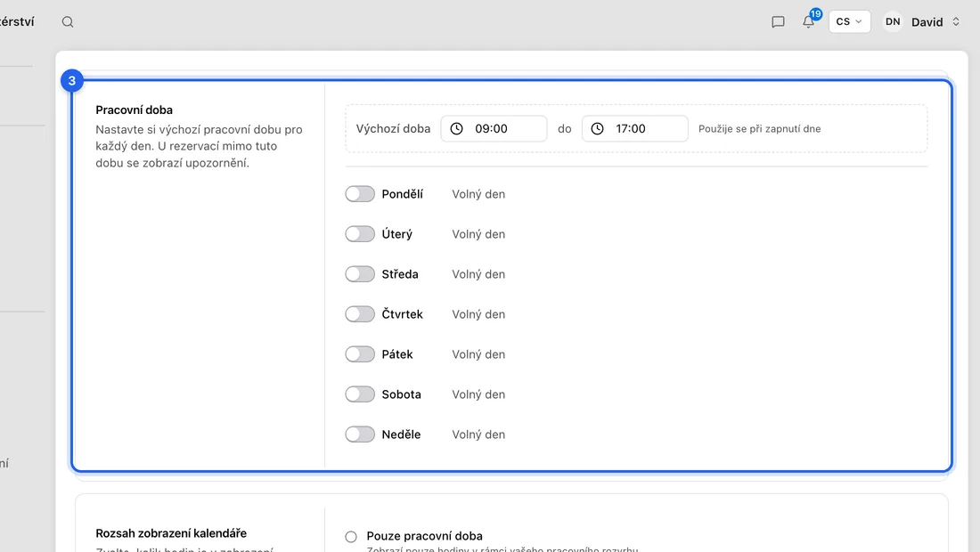Image resolution: width=980 pixels, height=552 pixels.
Task: Click the Rozsah zobrazení kalendáře heading
Action: click(x=171, y=533)
